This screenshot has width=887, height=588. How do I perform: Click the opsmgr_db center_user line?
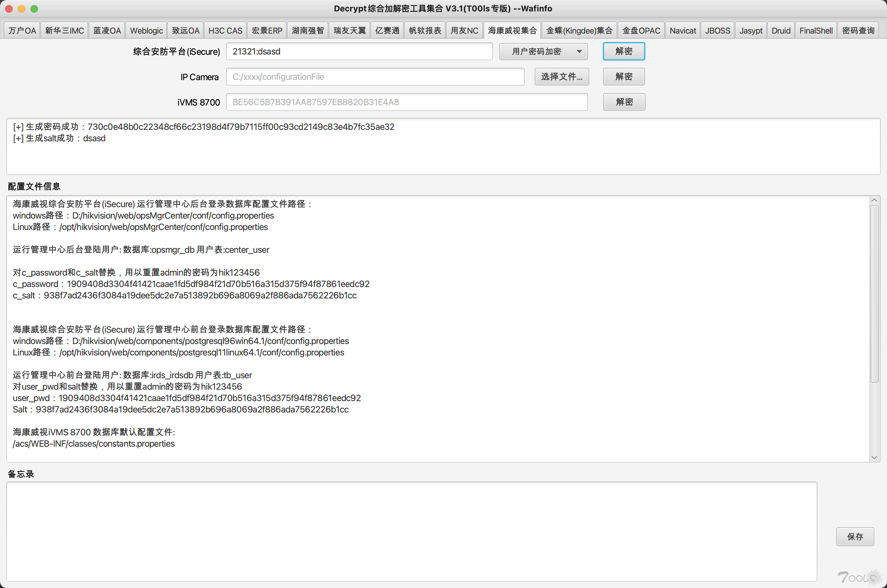point(141,250)
